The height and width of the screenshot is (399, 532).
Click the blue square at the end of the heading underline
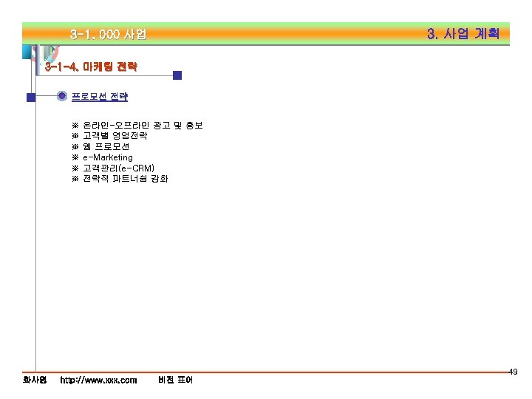click(177, 75)
